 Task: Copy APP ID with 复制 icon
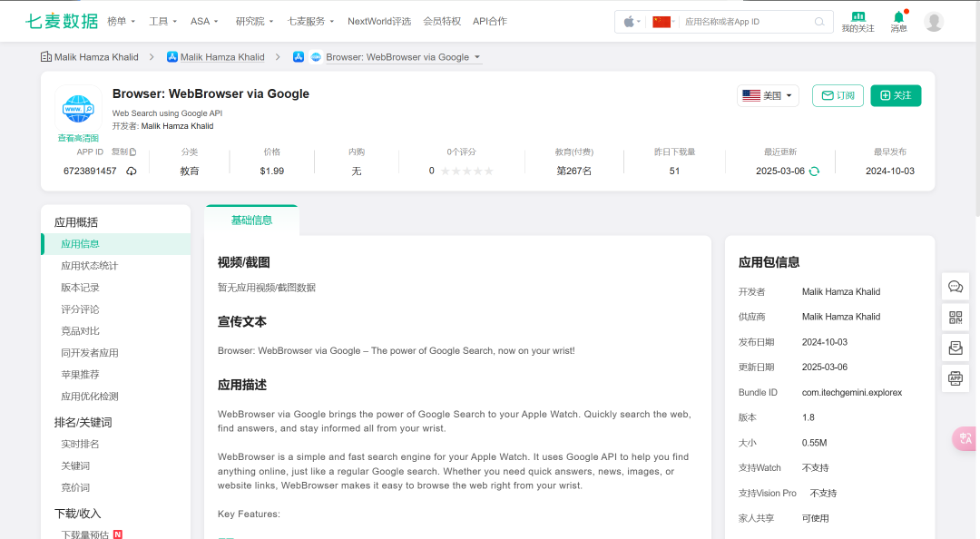pyautogui.click(x=123, y=152)
